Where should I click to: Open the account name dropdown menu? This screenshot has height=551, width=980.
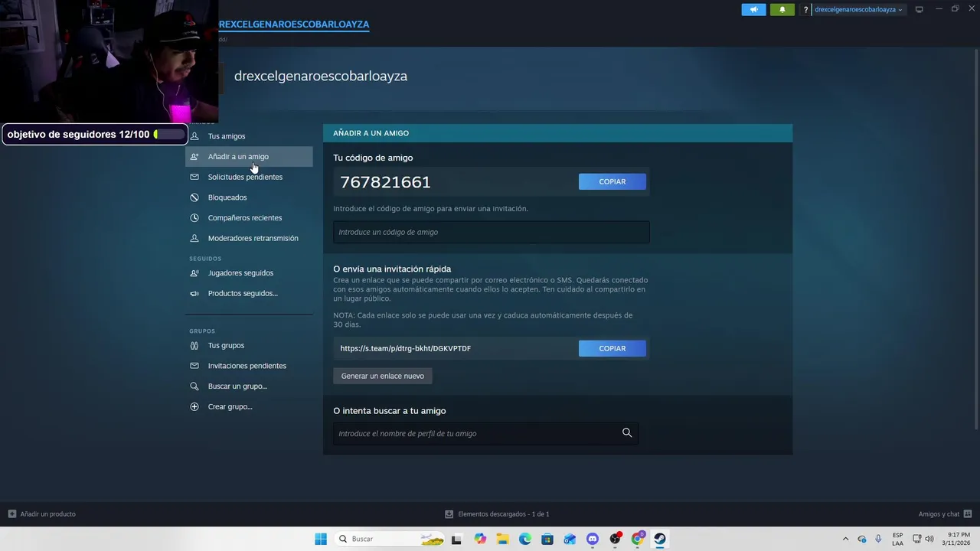(858, 10)
